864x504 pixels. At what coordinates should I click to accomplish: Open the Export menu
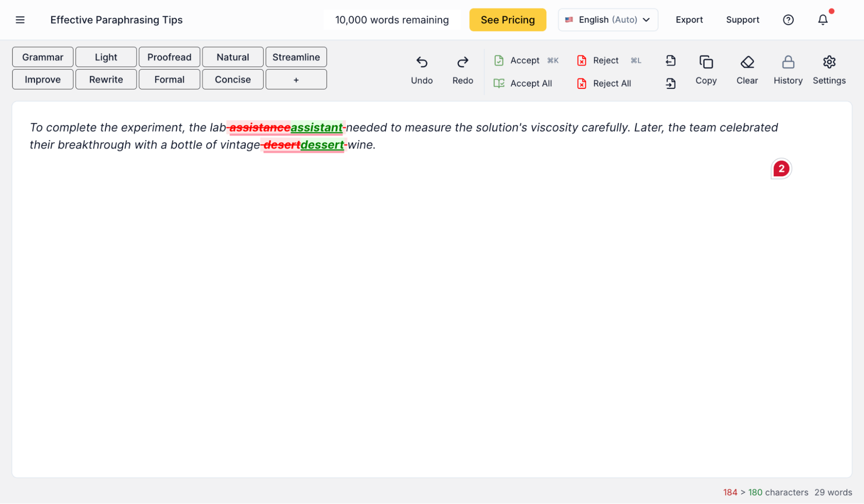tap(689, 20)
